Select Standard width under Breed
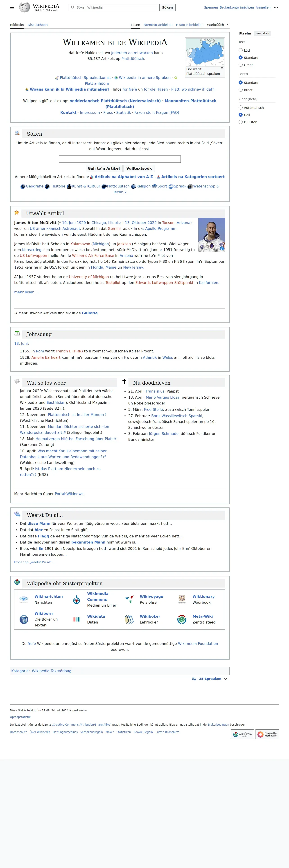The height and width of the screenshot is (868, 289). (241, 82)
